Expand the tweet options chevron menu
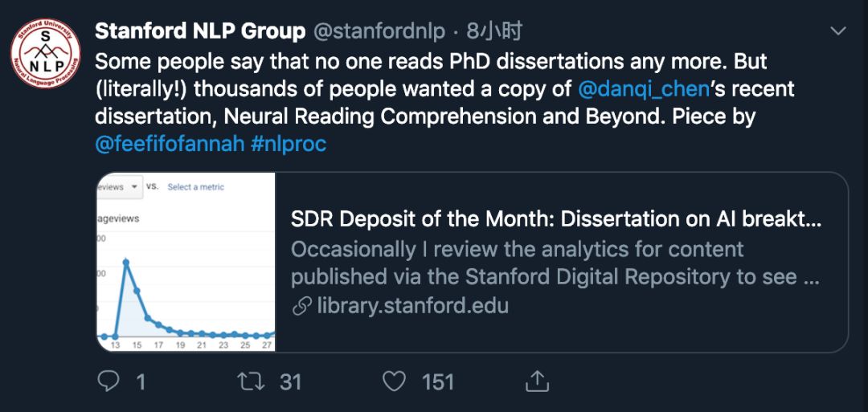The width and height of the screenshot is (868, 412). [837, 31]
